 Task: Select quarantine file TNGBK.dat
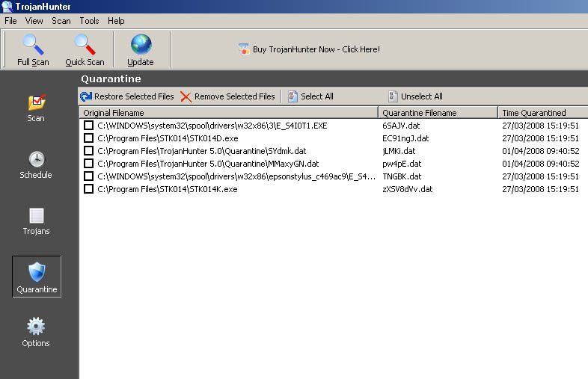(x=402, y=176)
